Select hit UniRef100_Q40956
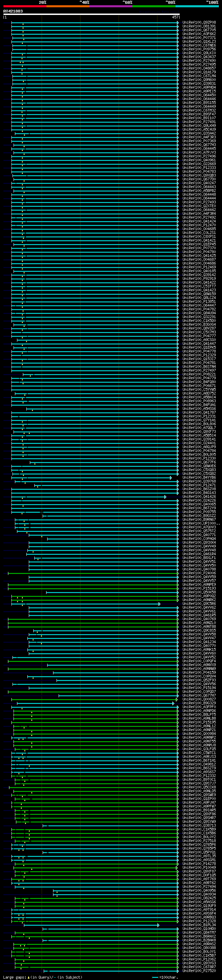The image size is (222, 980). 199,890
